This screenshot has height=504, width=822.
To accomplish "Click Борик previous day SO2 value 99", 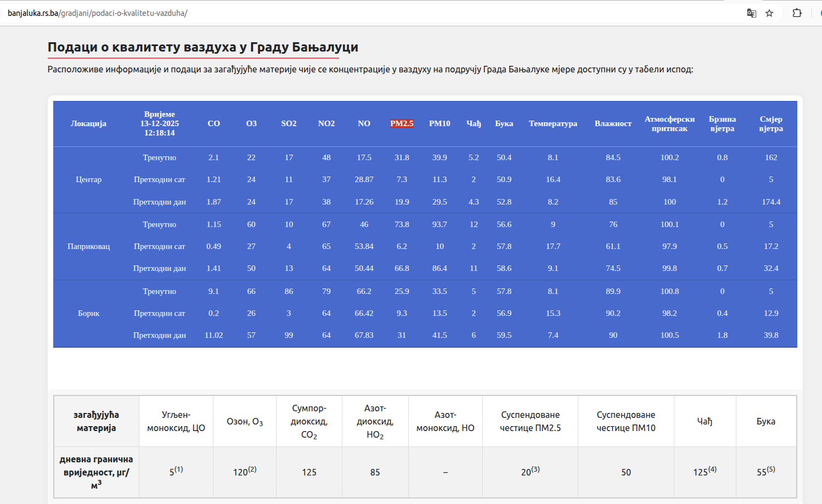I will click(x=289, y=335).
